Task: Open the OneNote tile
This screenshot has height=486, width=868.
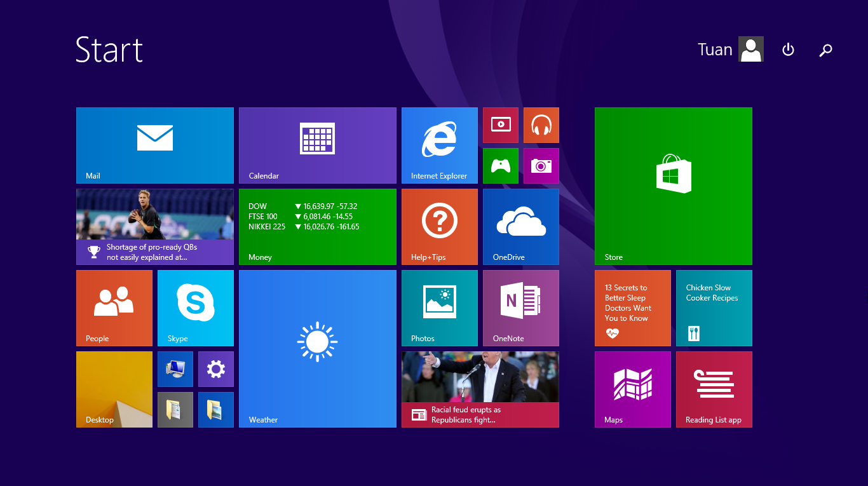Action: tap(521, 308)
